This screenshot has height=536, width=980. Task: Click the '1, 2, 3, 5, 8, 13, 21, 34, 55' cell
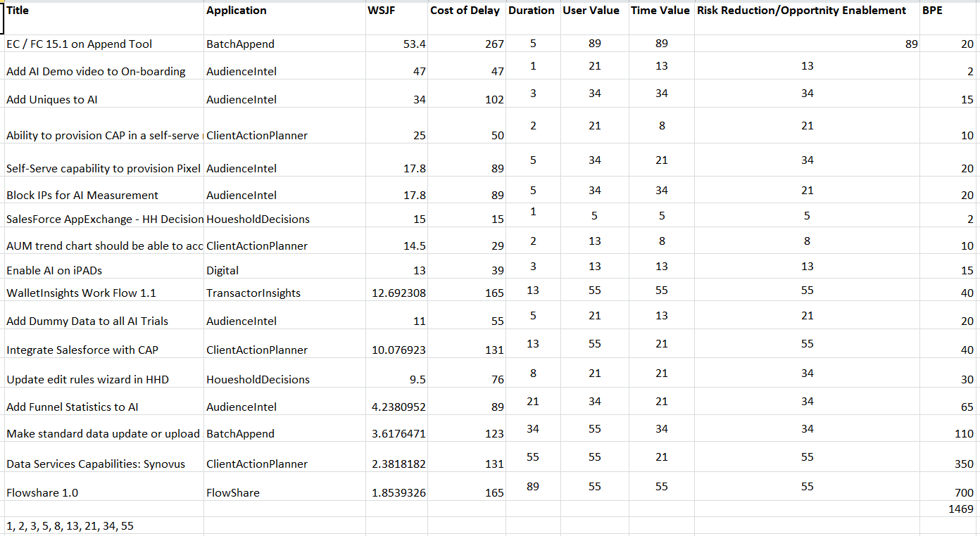tap(104, 526)
